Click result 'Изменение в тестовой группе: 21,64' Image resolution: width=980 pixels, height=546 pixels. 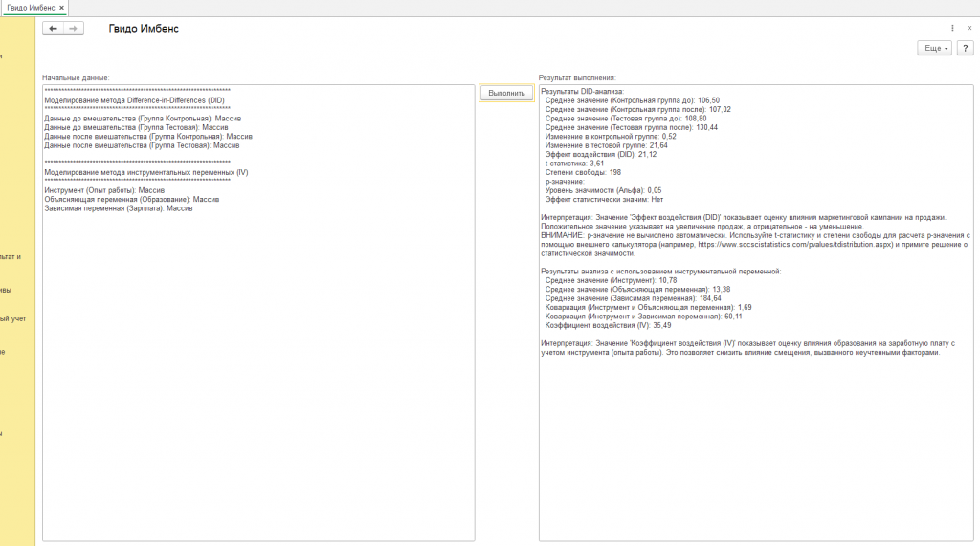606,145
